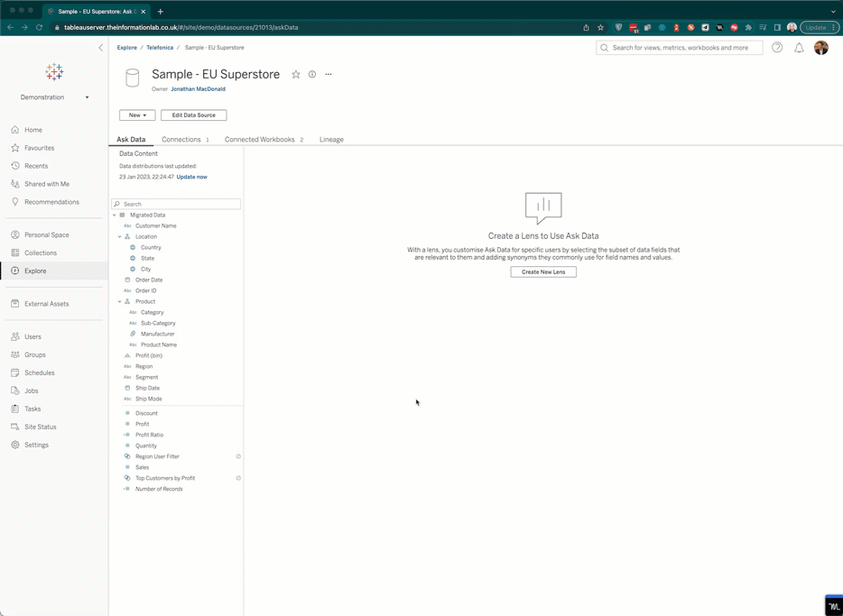Click the Tableau logo in the sidebar
This screenshot has height=616, width=843.
[54, 72]
